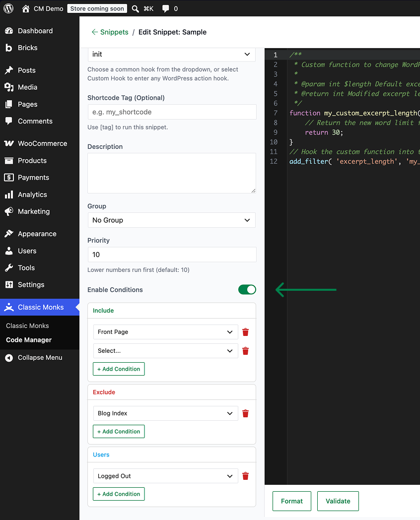420x520 pixels.
Task: Delete the Logged Out user condition
Action: (246, 476)
